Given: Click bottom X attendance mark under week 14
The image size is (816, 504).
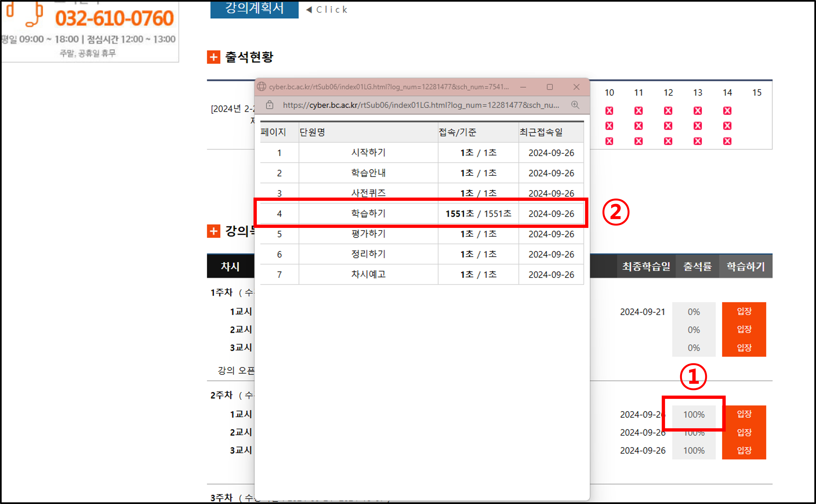Looking at the screenshot, I should point(727,141).
